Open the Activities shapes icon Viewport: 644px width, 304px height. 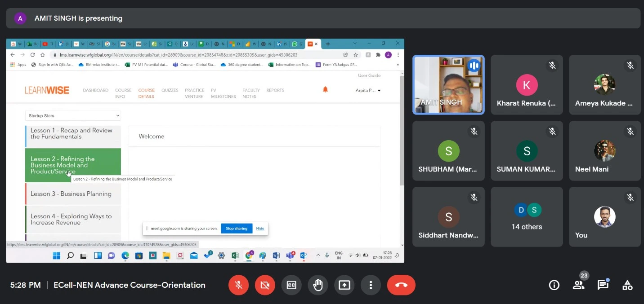pyautogui.click(x=627, y=285)
